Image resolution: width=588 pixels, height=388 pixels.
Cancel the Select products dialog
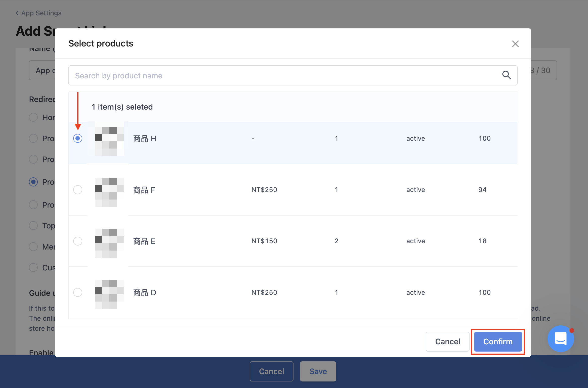(x=447, y=342)
